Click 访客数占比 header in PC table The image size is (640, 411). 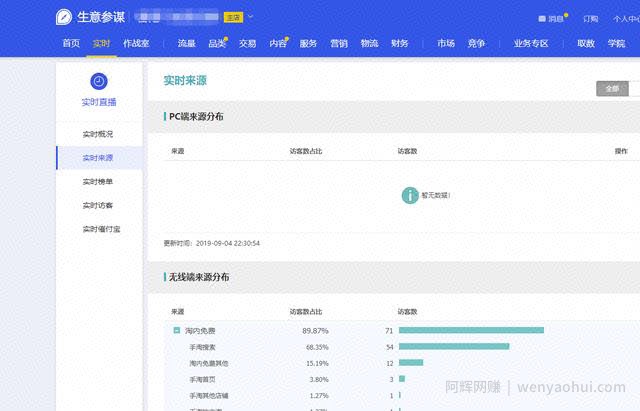click(306, 151)
